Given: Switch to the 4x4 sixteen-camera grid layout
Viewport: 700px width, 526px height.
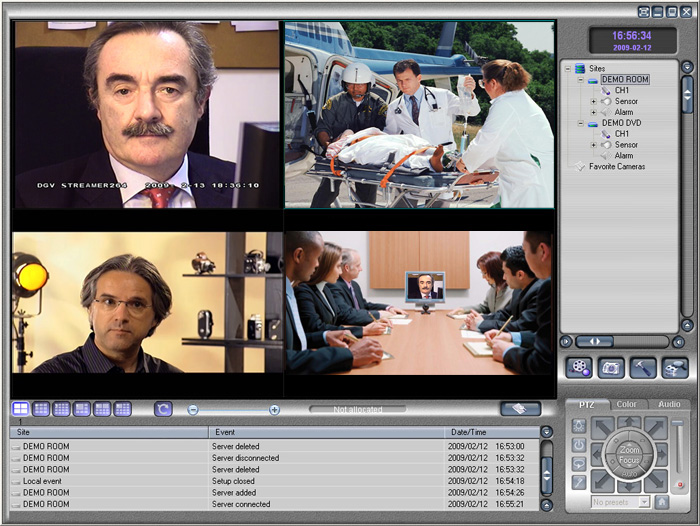Looking at the screenshot, I should pos(61,409).
